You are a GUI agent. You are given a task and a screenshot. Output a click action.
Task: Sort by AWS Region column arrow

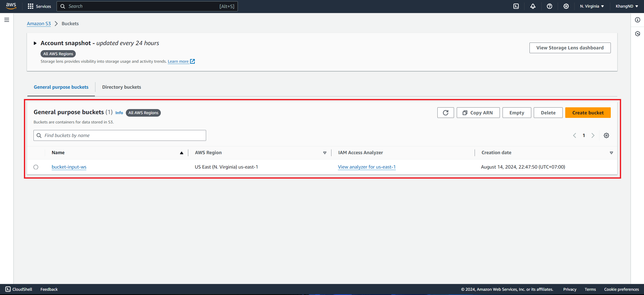(325, 153)
